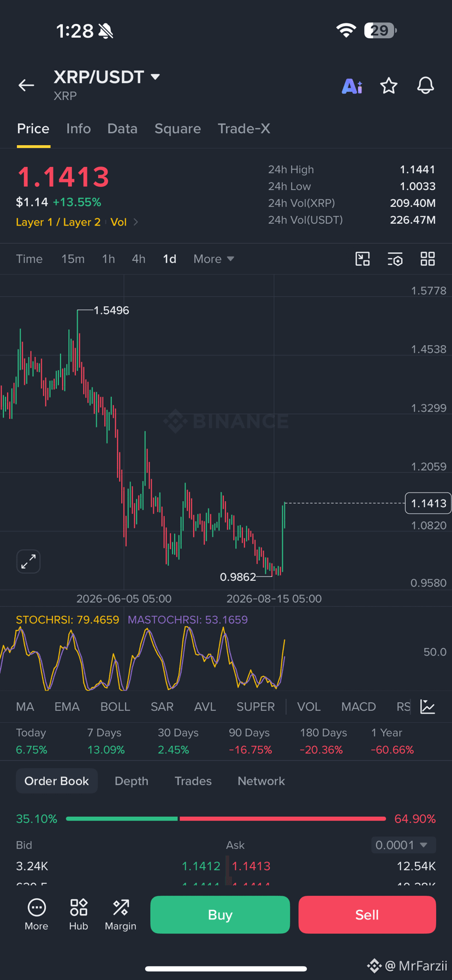452x980 pixels.
Task: Switch to the Data tab
Action: click(x=122, y=128)
